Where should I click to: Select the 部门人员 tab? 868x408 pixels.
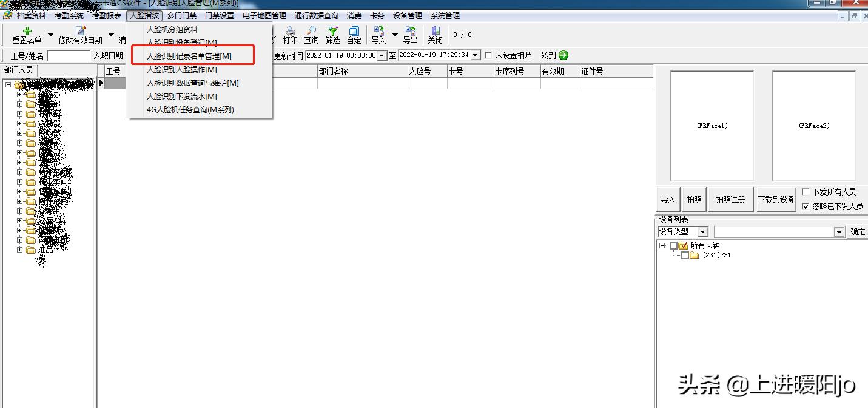[x=19, y=70]
